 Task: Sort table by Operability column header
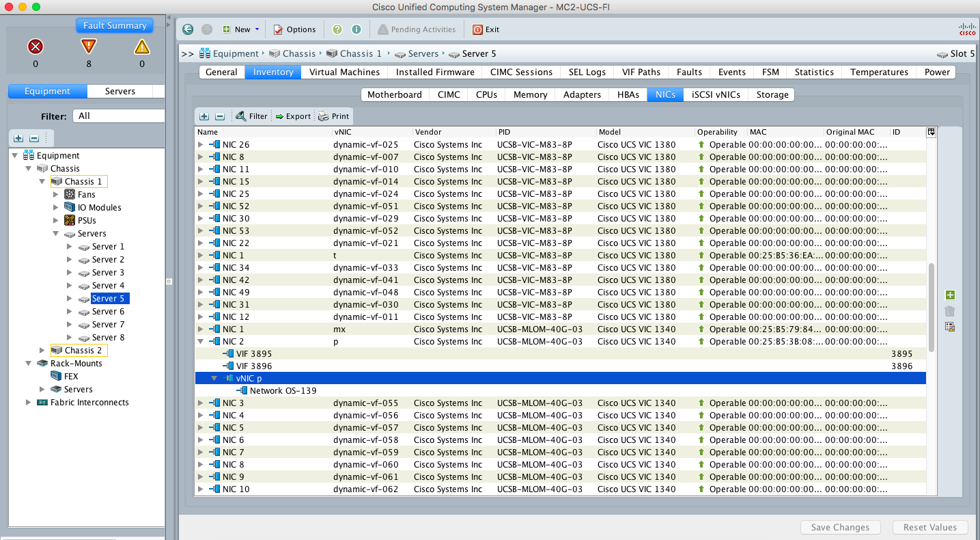720,132
